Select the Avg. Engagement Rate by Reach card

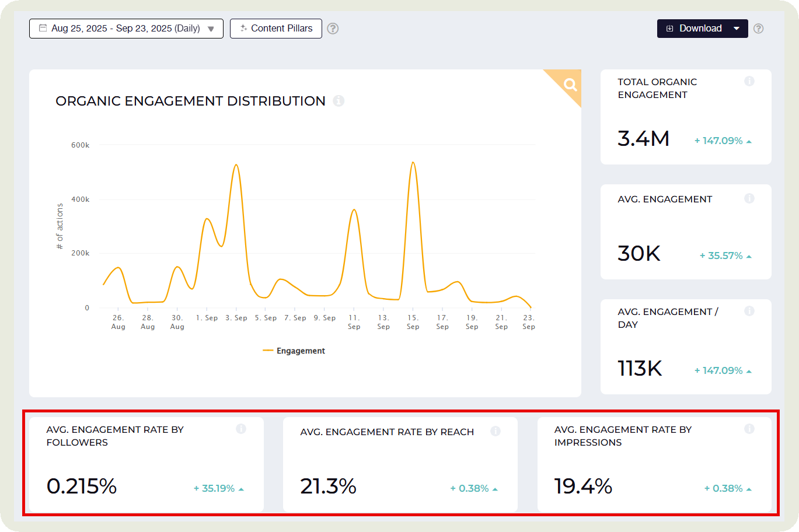click(x=400, y=465)
